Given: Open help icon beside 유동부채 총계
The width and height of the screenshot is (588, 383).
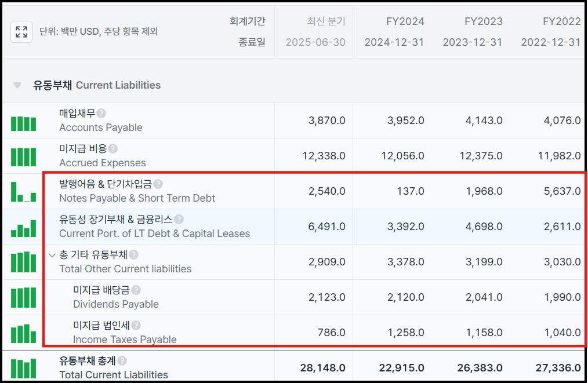Looking at the screenshot, I should point(122,361).
